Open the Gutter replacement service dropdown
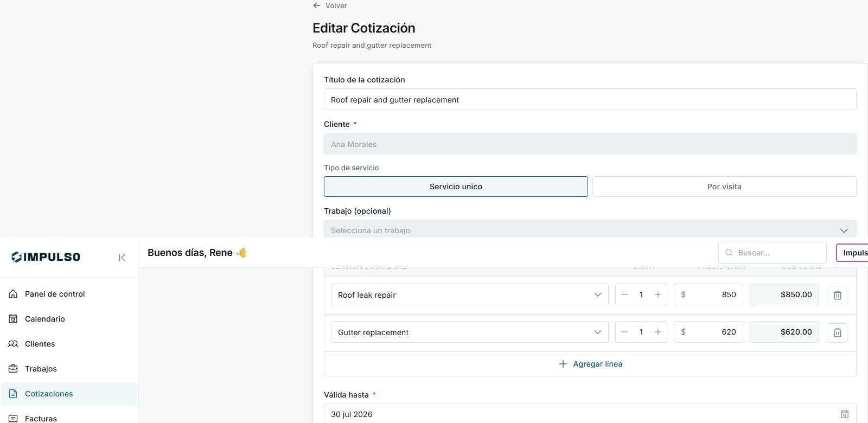 click(x=470, y=332)
